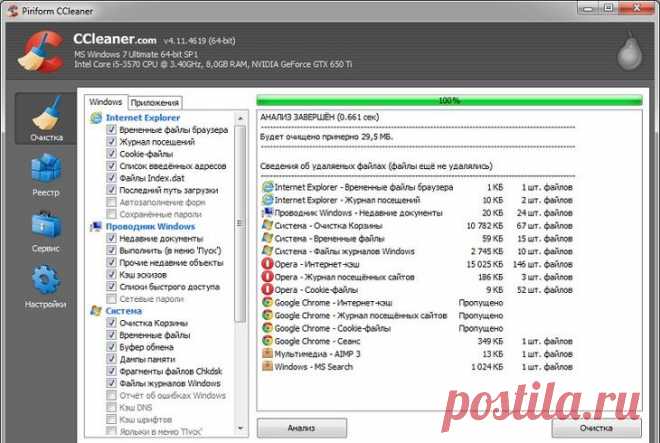The image size is (660, 443).
Task: Click icon of Internet Explorer - Временные файлы браузера result
Action: click(267, 187)
